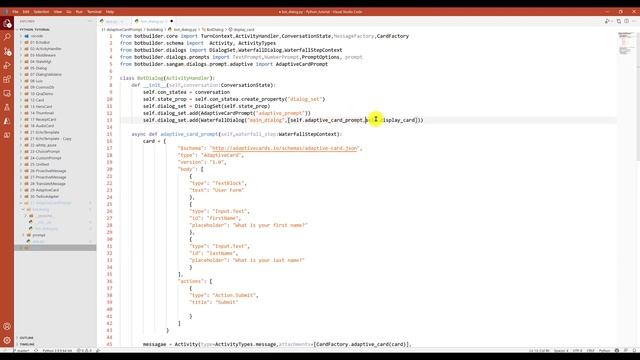Viewport: 640px width, 360px height.
Task: Open the Search view in activity bar
Action: coord(7,37)
